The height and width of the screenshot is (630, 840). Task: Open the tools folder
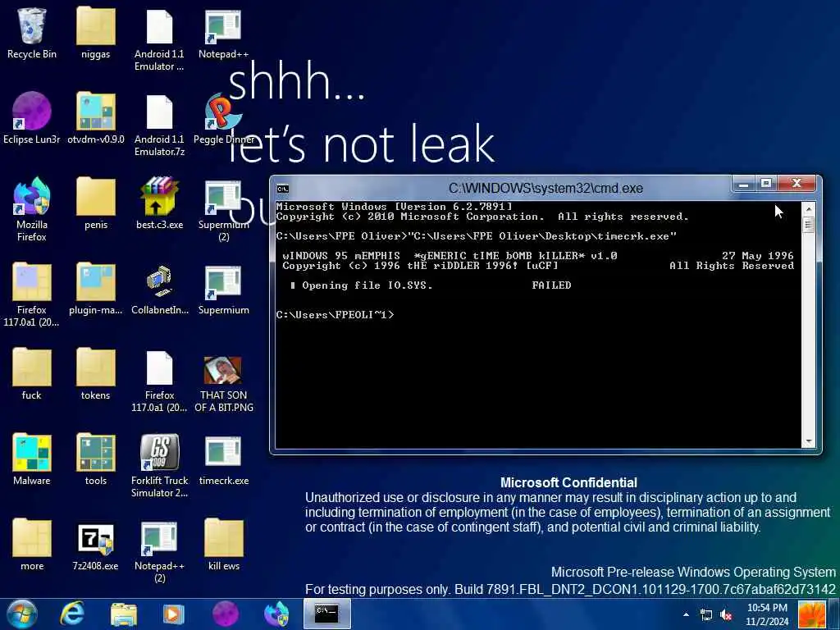click(95, 459)
